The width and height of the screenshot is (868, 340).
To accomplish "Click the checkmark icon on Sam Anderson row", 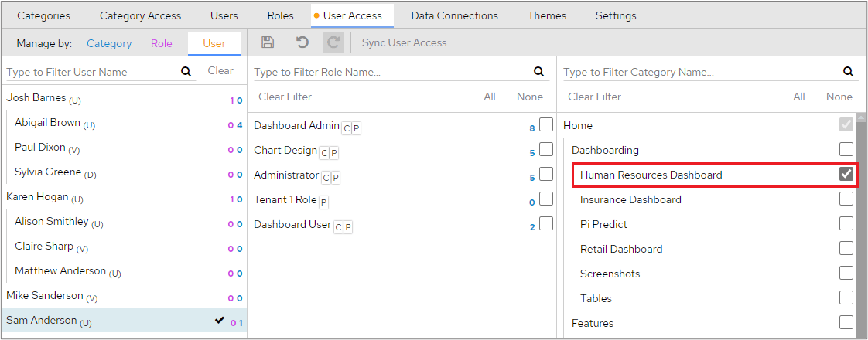I will (220, 321).
